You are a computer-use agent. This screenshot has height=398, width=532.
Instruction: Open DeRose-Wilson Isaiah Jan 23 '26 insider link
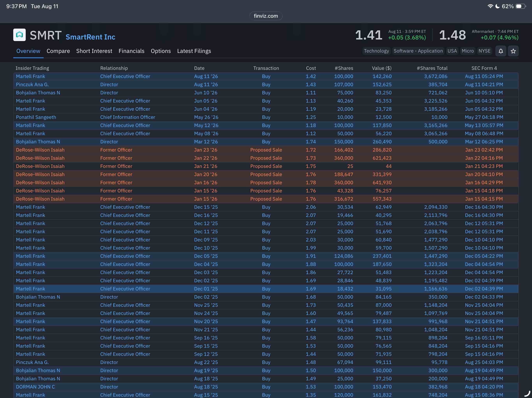(x=40, y=150)
